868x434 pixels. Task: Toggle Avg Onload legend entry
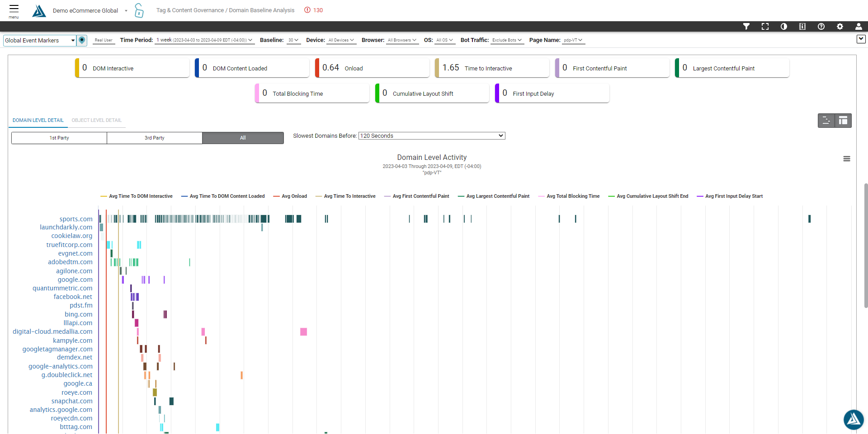point(290,196)
